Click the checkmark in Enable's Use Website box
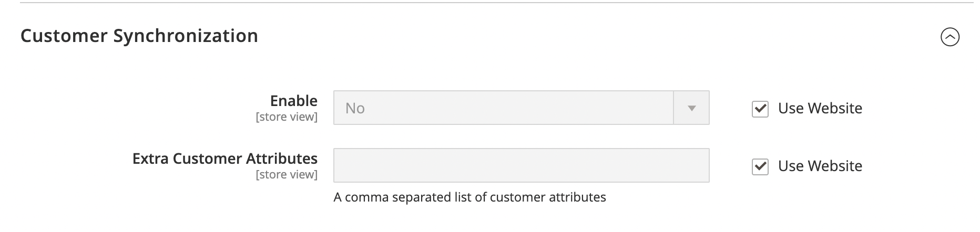This screenshot has width=980, height=232. (760, 109)
